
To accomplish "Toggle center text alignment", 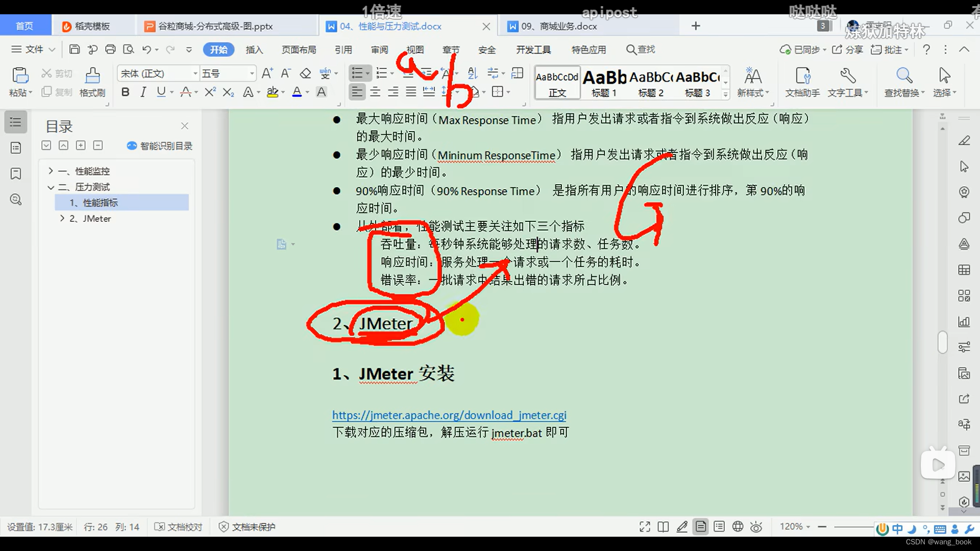I will tap(375, 92).
